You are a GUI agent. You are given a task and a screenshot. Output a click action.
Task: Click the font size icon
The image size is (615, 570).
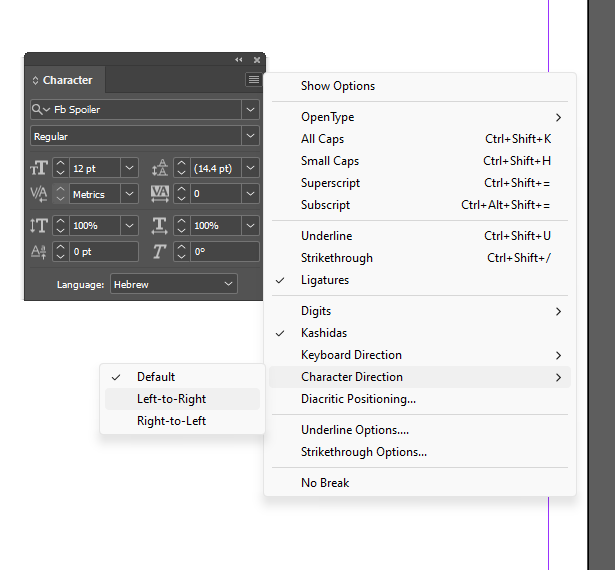coord(39,168)
